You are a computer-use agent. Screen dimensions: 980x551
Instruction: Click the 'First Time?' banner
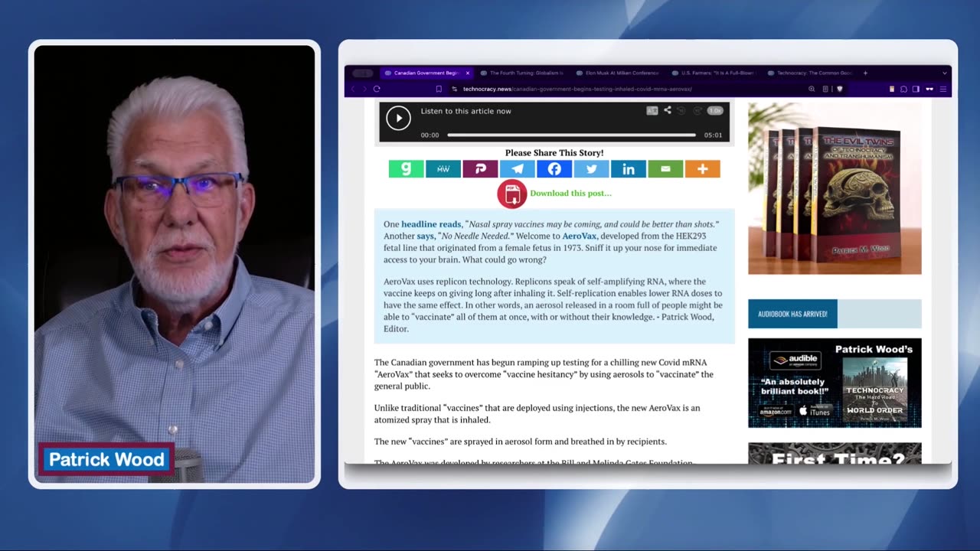point(835,453)
